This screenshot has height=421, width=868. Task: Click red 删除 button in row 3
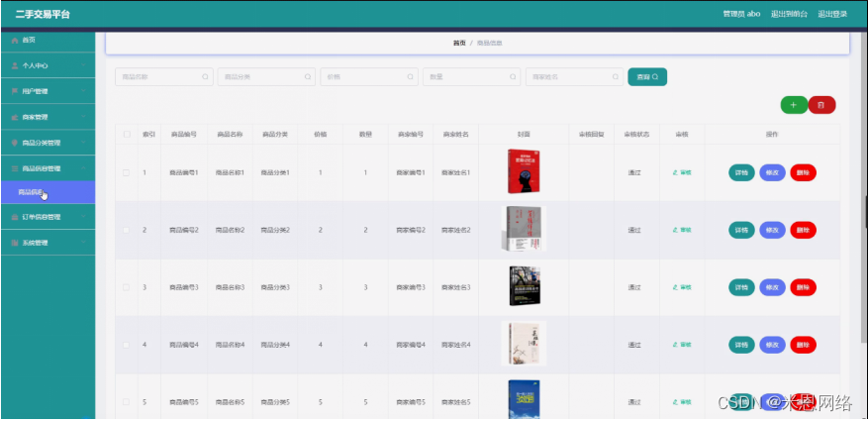(804, 287)
